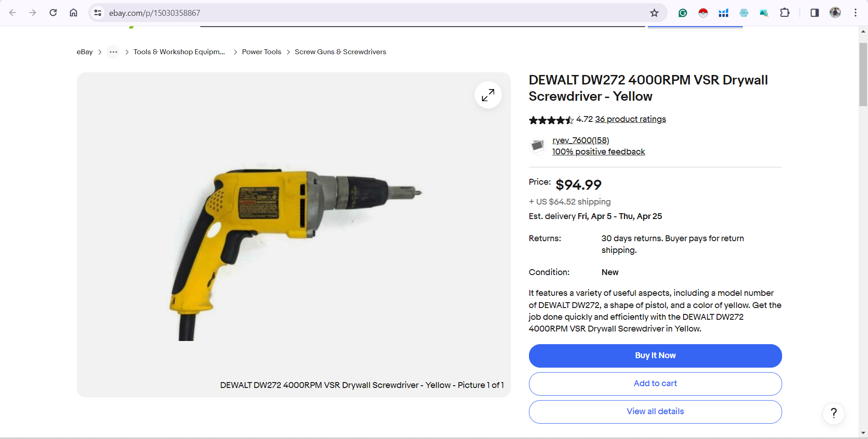
Task: Click the product title heading
Action: click(648, 88)
